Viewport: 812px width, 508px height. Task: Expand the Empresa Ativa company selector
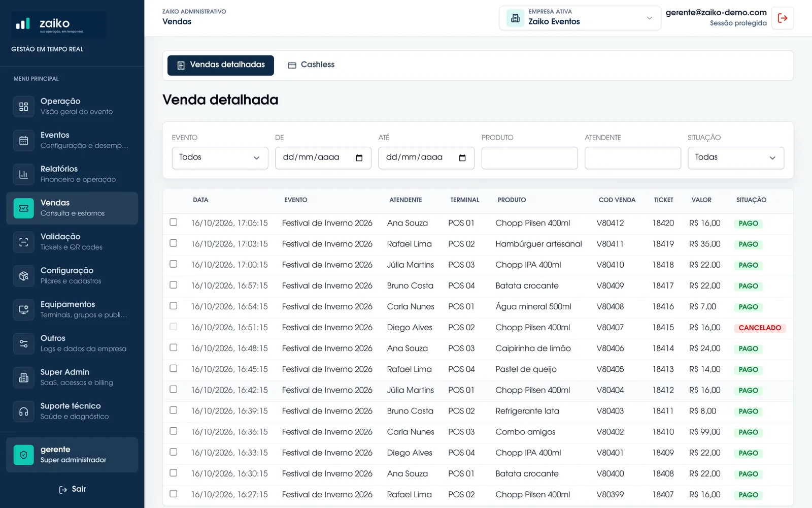coord(580,18)
